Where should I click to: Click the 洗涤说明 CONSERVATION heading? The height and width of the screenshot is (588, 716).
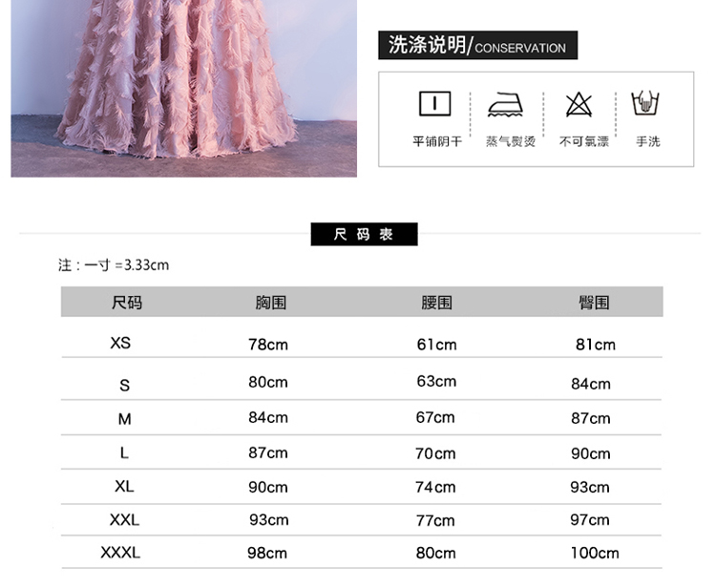(x=477, y=45)
